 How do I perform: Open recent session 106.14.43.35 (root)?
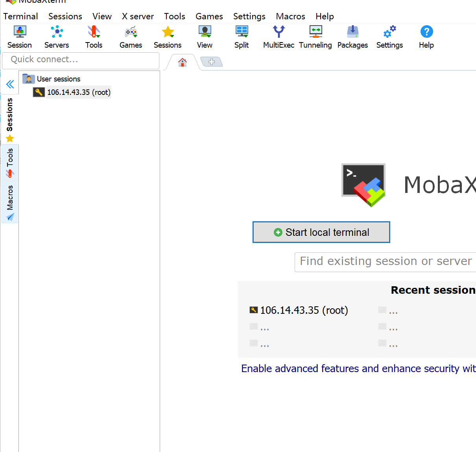[x=299, y=310]
